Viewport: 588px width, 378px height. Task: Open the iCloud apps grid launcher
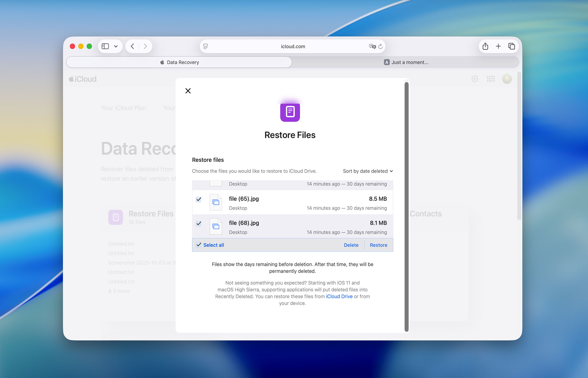[491, 79]
